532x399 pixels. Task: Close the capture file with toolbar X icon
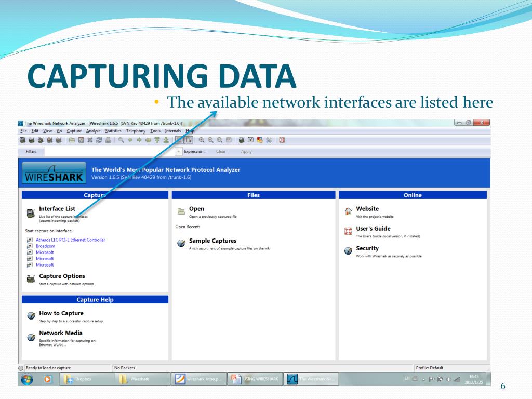point(90,140)
